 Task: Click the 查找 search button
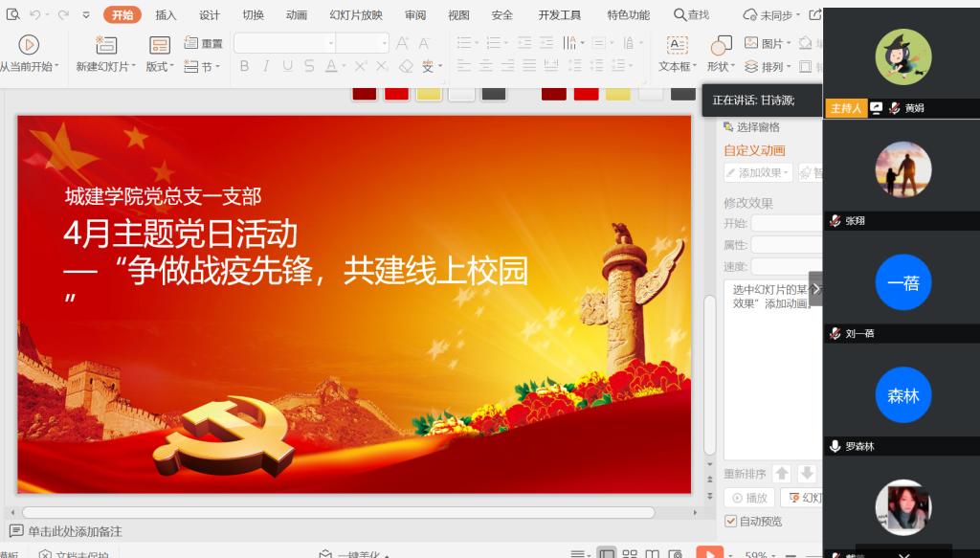[691, 14]
